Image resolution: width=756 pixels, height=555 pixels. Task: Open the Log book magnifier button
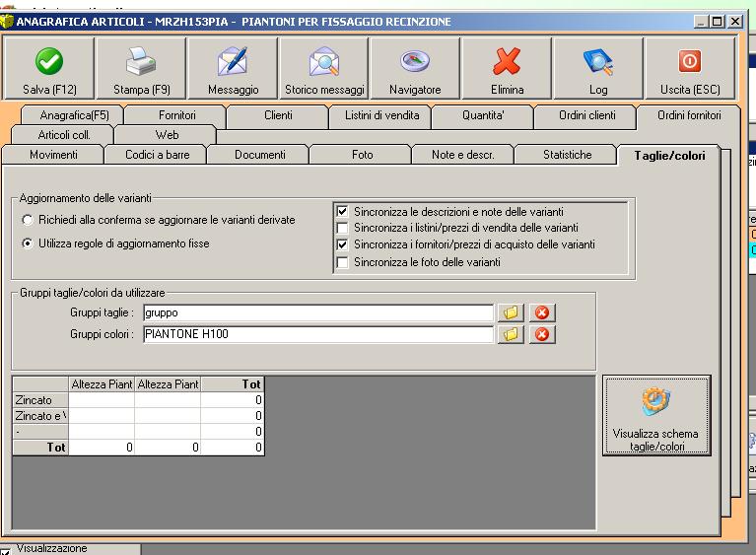pyautogui.click(x=598, y=68)
